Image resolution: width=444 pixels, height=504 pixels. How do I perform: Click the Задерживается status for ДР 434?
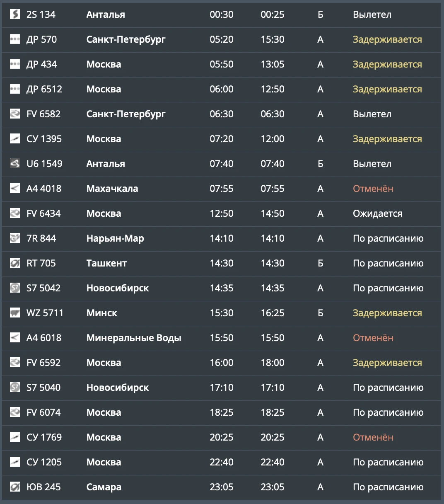(387, 64)
